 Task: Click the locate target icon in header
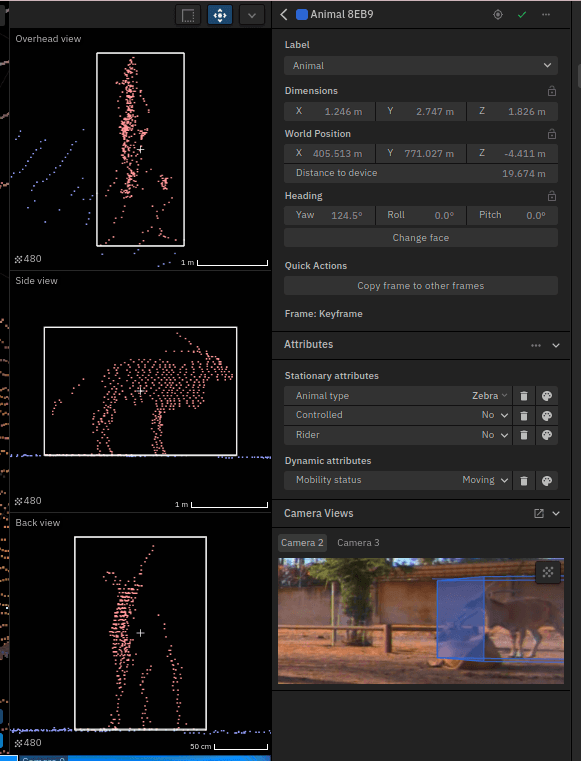(x=498, y=15)
